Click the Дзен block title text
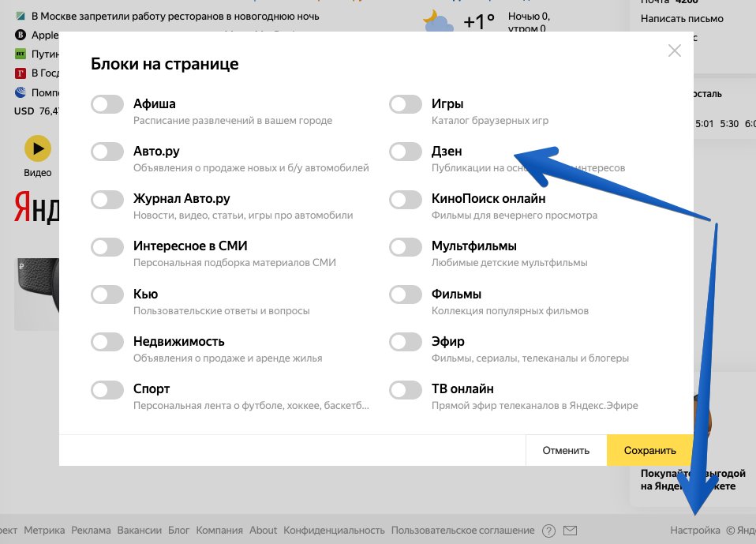The height and width of the screenshot is (544, 756). pos(447,151)
